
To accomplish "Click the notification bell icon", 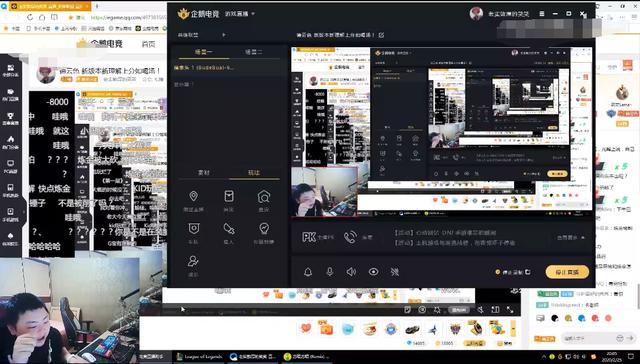I will pyautogui.click(x=308, y=272).
